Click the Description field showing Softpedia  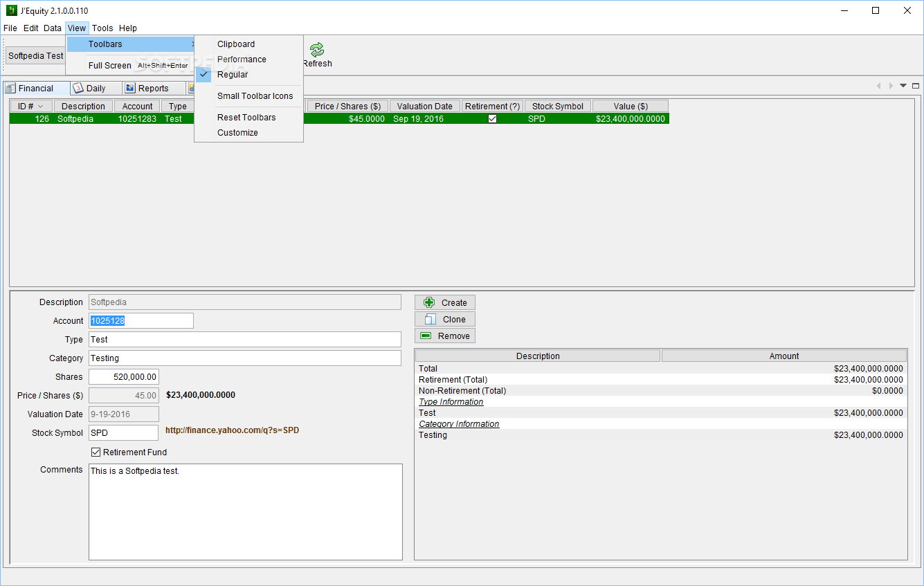[245, 302]
